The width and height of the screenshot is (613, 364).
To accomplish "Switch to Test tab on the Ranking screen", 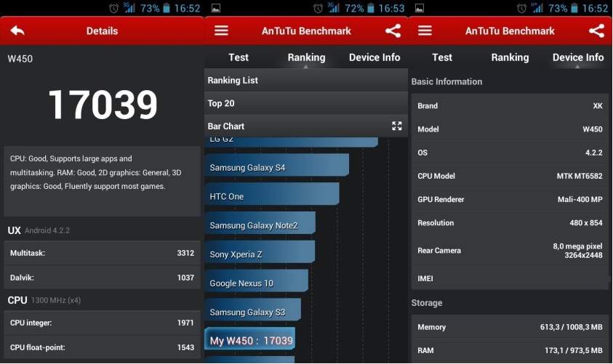I will [239, 57].
